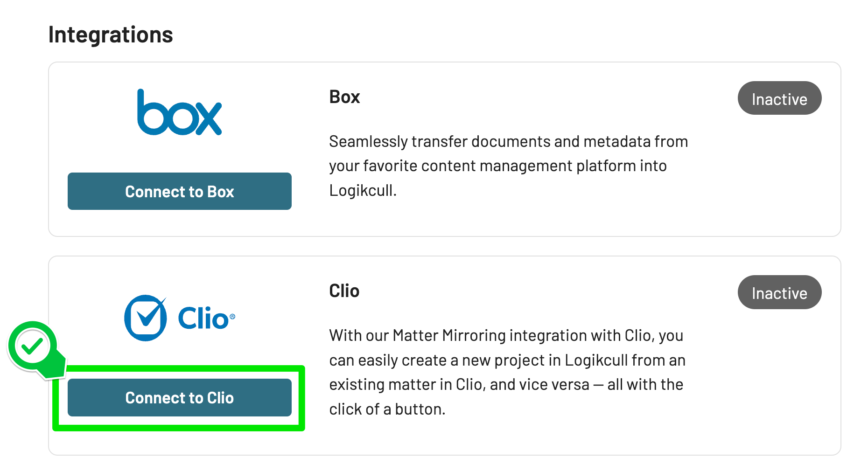Click the Clio integration title

pos(344,291)
